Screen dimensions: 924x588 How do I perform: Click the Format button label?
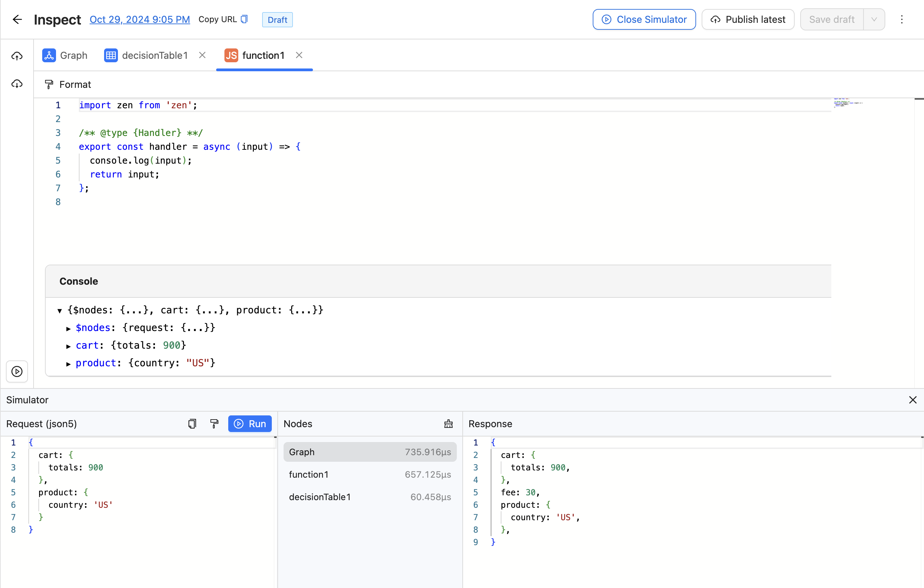coord(75,84)
